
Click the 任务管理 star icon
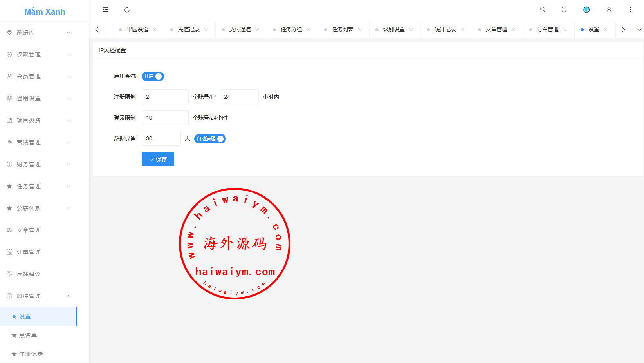pos(9,186)
